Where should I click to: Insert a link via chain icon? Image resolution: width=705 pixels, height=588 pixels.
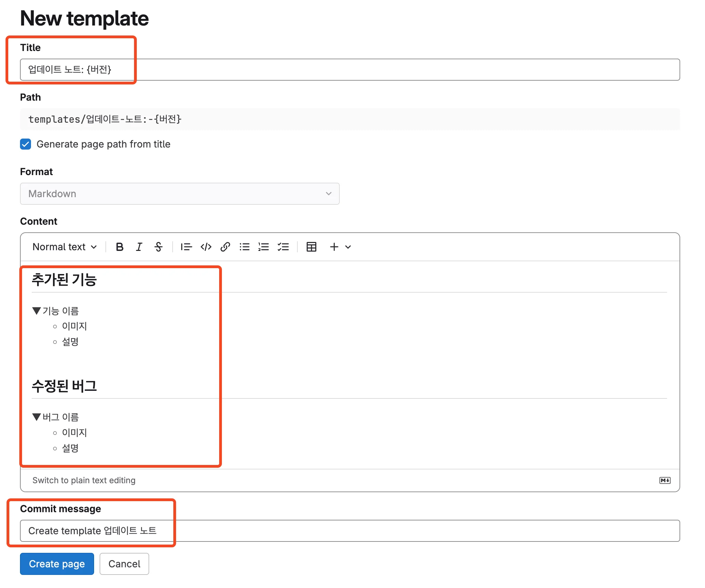point(225,247)
